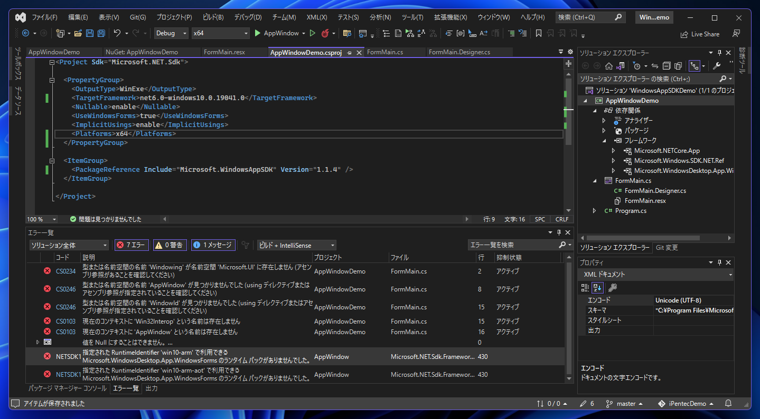Click the Navigate Backward arrow icon
The image size is (760, 419).
click(x=25, y=33)
